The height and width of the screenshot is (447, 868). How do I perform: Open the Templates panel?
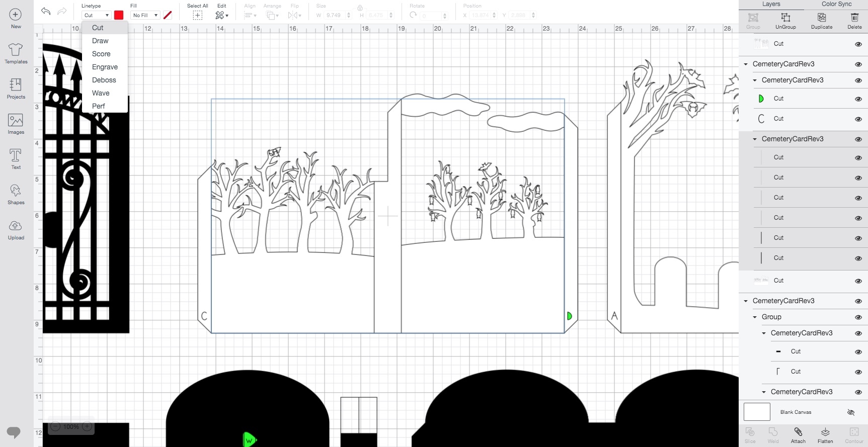click(16, 49)
